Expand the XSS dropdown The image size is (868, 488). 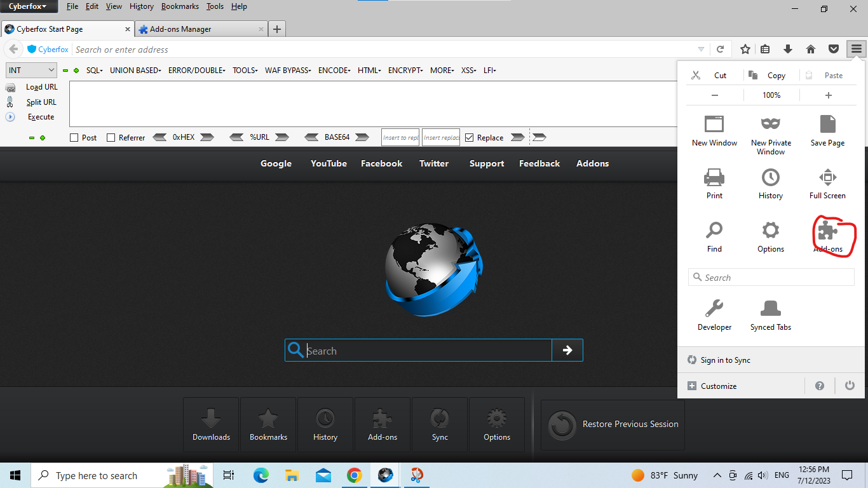[469, 70]
